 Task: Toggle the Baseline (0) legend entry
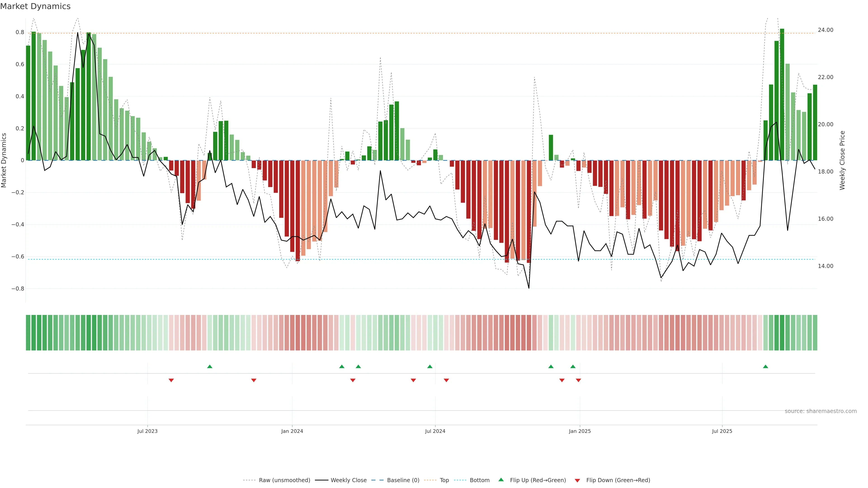click(403, 480)
